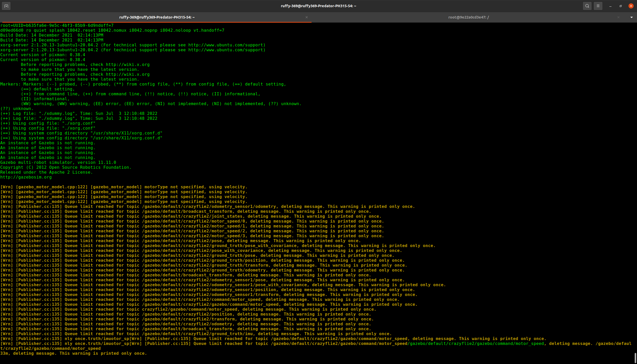Click "Released under the Apache 2 License." line

(46, 172)
